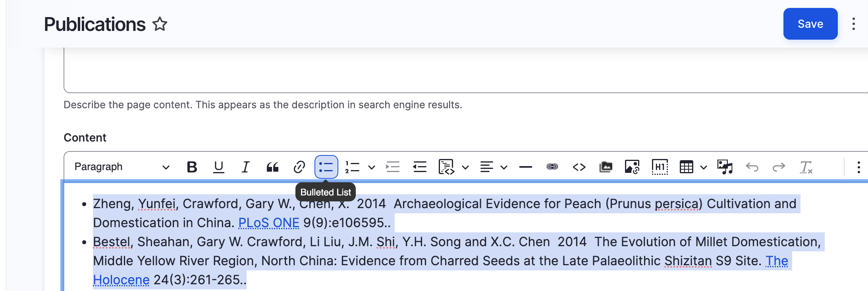The height and width of the screenshot is (291, 868).
Task: Click the undo arrow
Action: 752,167
